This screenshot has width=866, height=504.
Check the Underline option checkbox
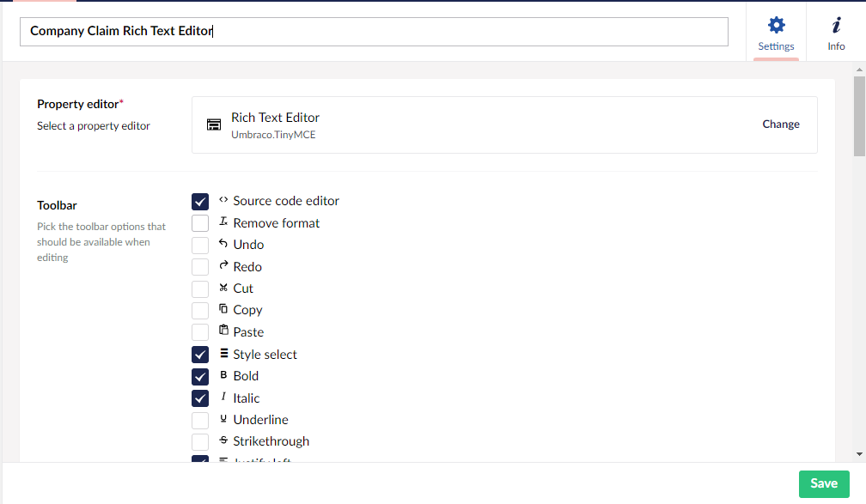click(x=200, y=421)
